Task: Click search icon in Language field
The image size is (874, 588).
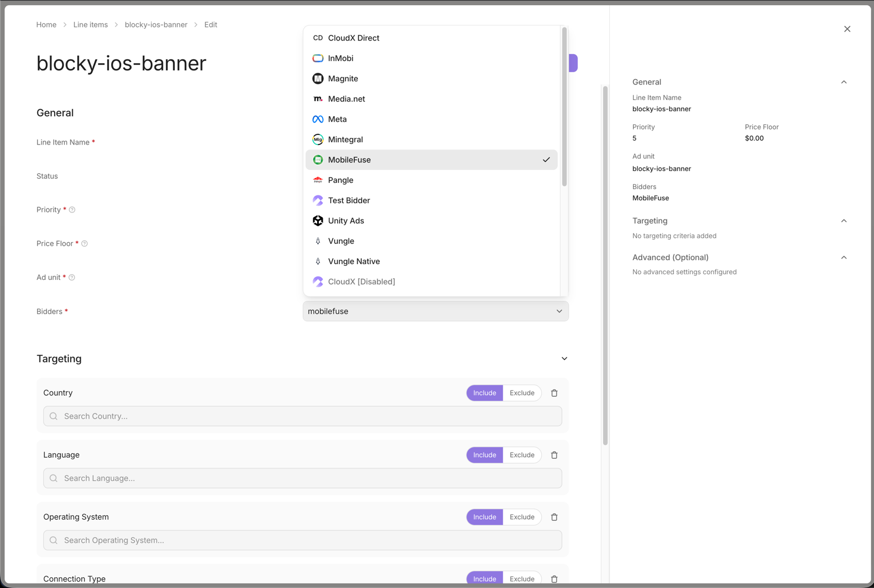Action: tap(54, 478)
